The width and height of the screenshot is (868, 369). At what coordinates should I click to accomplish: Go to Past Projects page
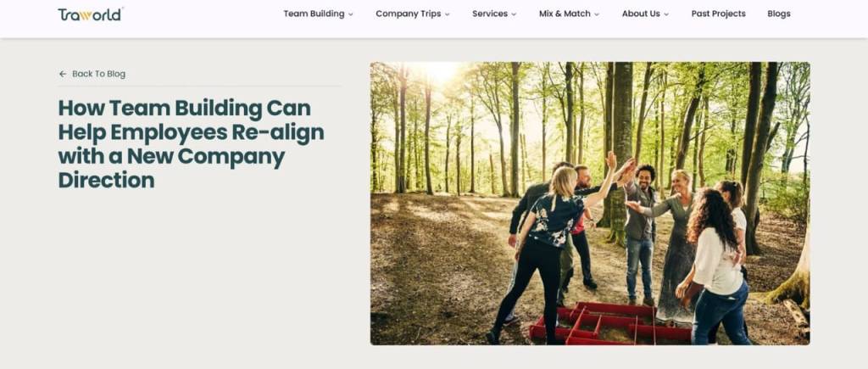click(719, 14)
